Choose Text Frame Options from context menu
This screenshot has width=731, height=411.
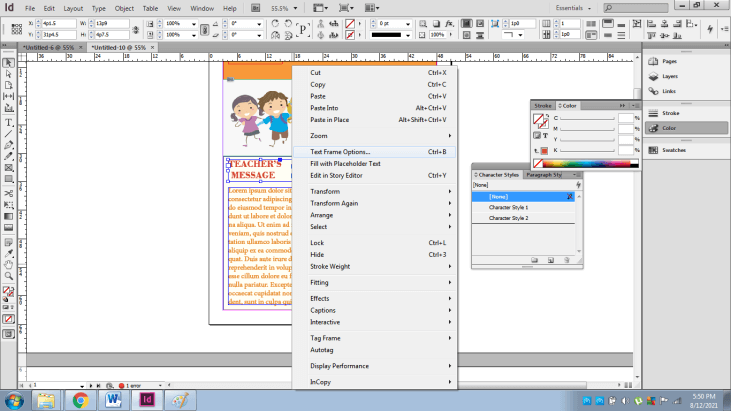point(340,152)
